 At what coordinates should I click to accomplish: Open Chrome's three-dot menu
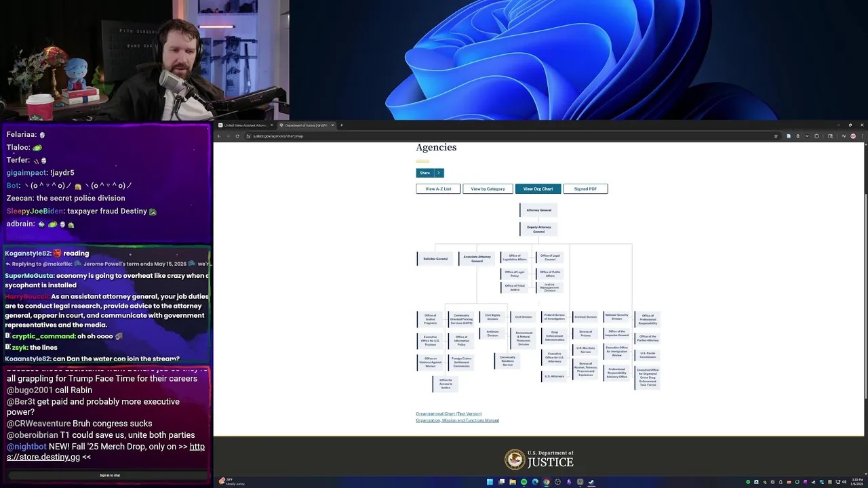(x=862, y=136)
